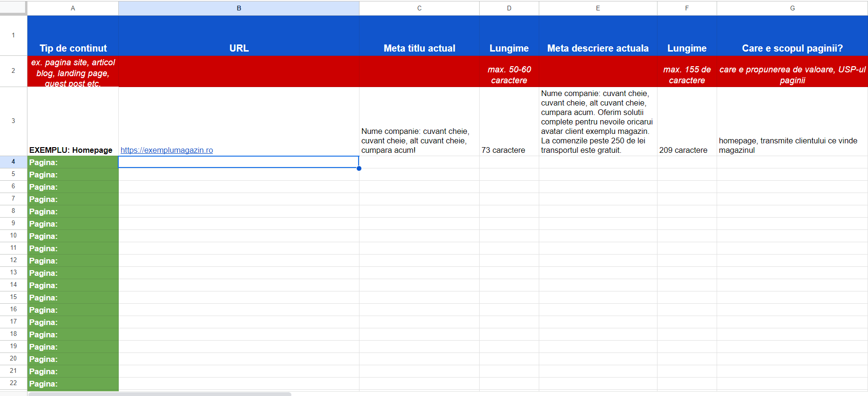Click 'Care e scopul paginii?' header cell
The image size is (868, 396).
[x=792, y=36]
